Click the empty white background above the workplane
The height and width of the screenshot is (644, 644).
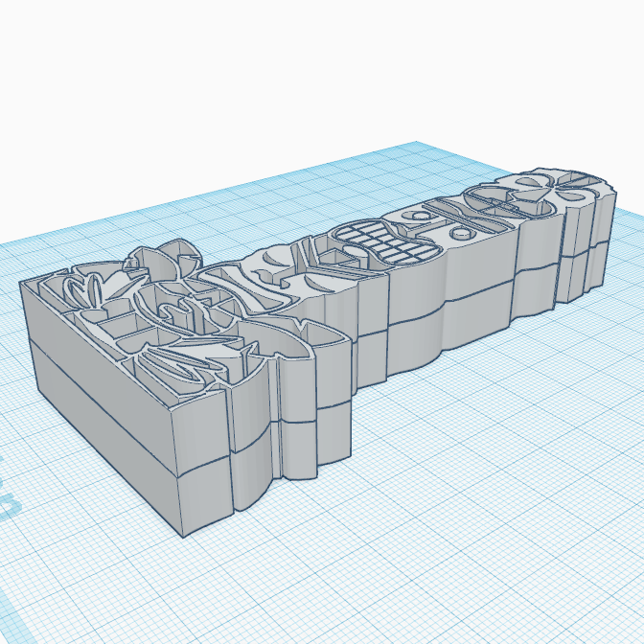click(x=322, y=82)
